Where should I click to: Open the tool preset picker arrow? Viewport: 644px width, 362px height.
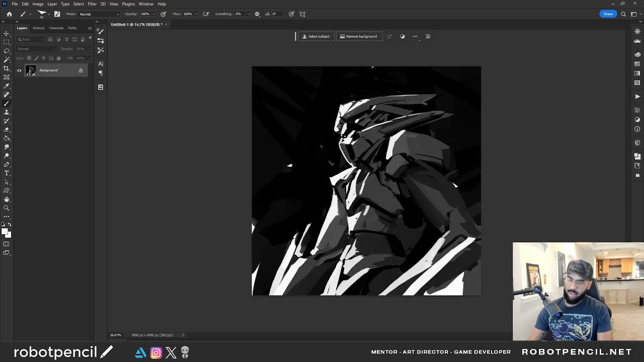click(x=30, y=14)
